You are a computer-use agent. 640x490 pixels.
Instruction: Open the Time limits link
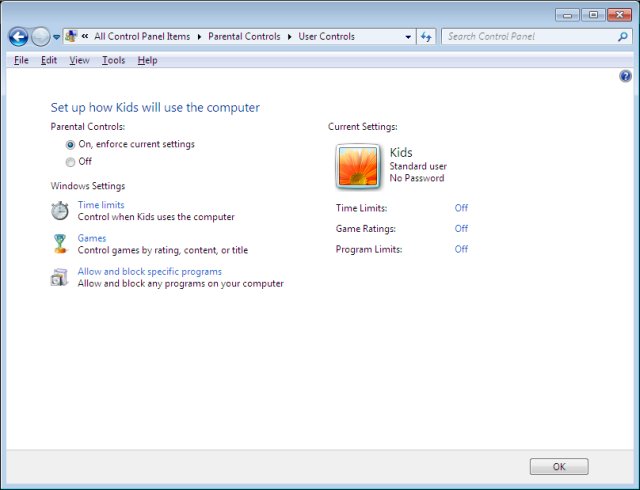(101, 205)
